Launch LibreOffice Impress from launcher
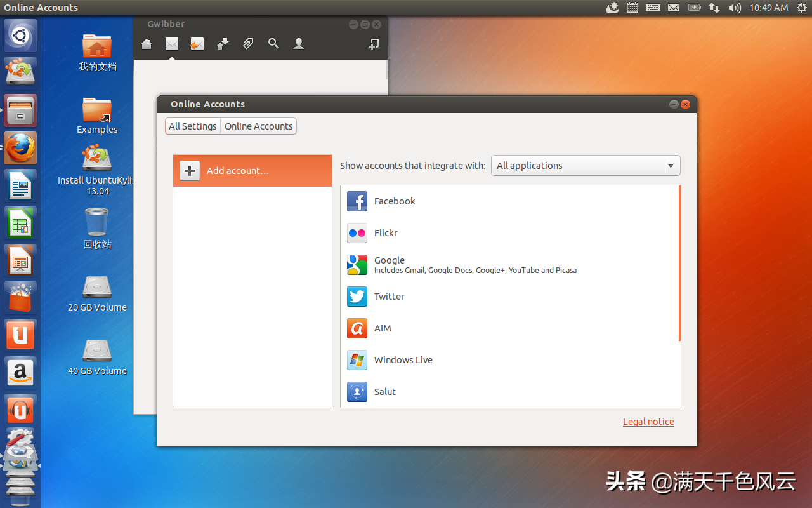Viewport: 812px width, 508px height. [20, 260]
